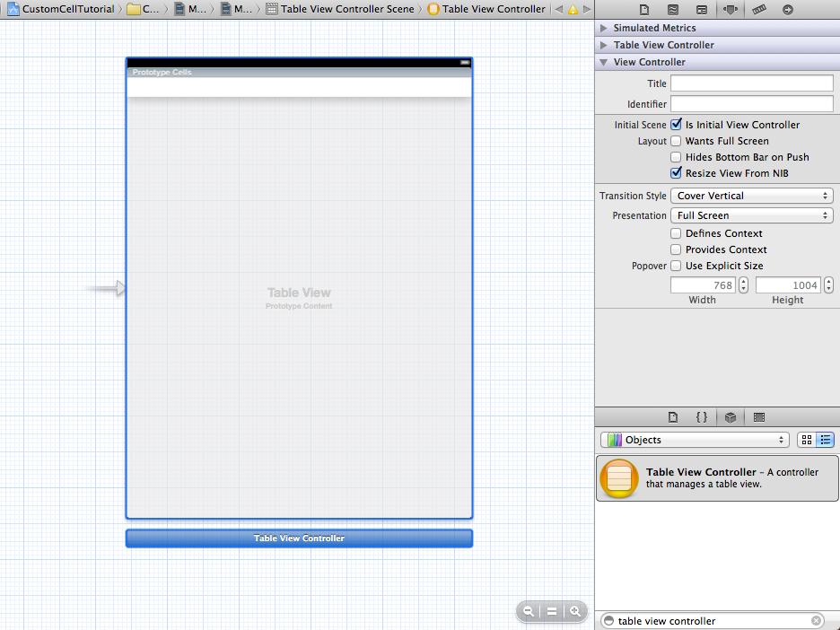The image size is (840, 630).
Task: Open the Code Snippet library
Action: pyautogui.click(x=702, y=416)
